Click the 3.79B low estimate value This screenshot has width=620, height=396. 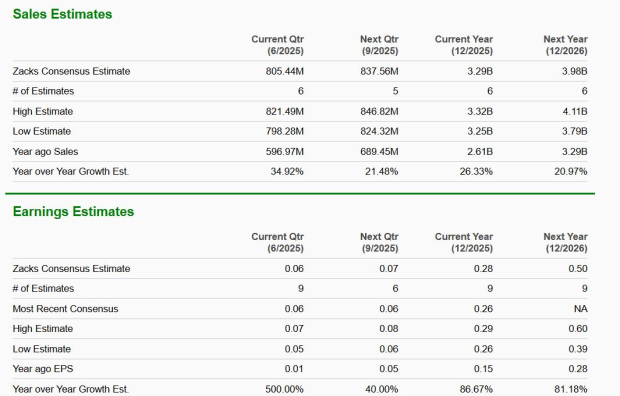click(575, 131)
